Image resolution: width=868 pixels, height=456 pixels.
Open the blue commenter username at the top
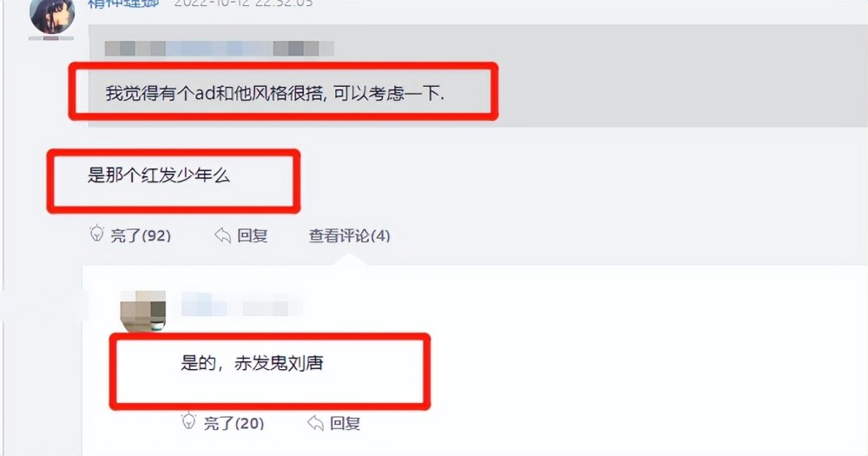(123, 3)
